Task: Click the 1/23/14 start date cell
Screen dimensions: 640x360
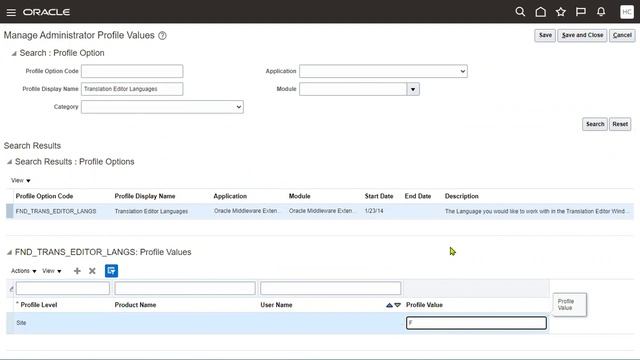Action: pos(374,211)
